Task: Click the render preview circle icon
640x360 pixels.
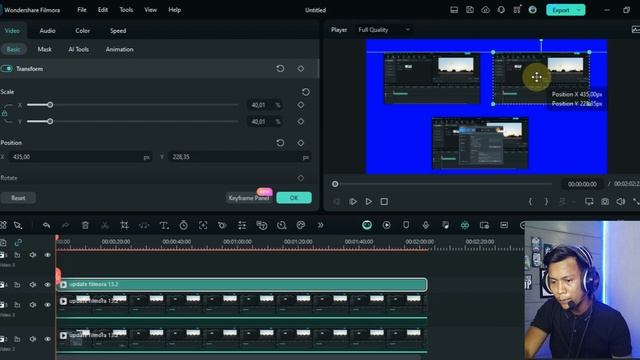Action: (387, 225)
